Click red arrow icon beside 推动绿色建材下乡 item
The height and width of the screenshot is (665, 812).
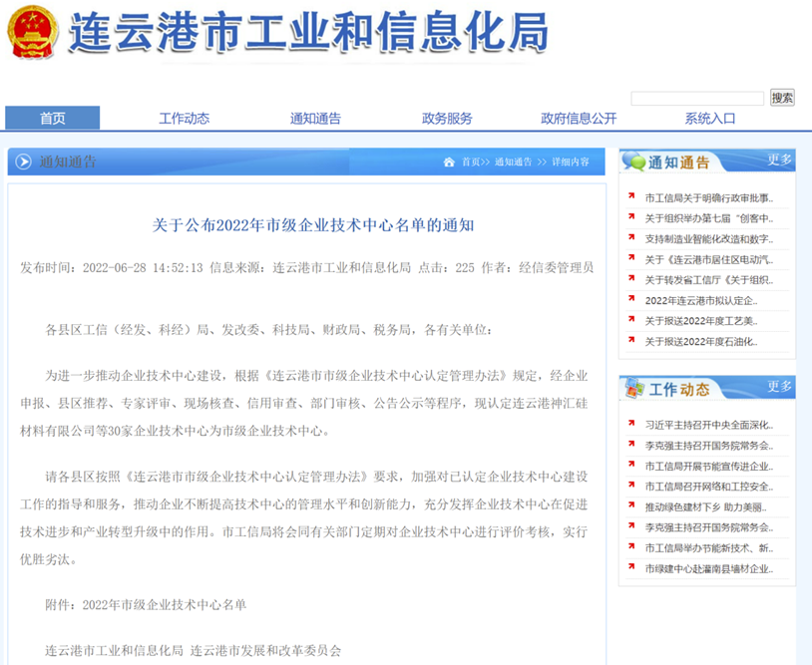[x=631, y=505]
